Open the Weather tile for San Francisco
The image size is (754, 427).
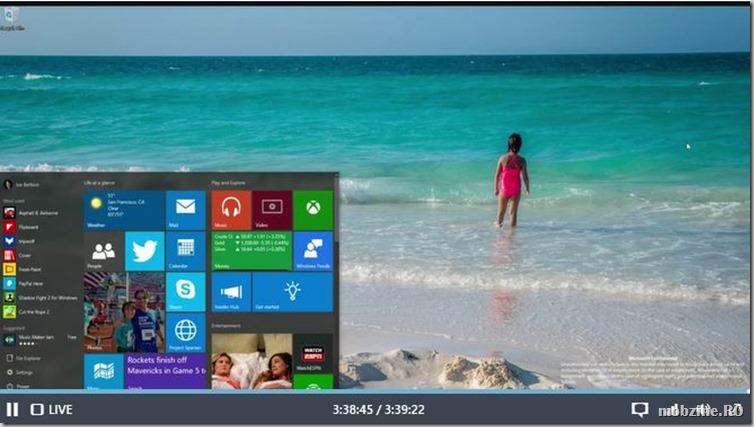pos(125,210)
